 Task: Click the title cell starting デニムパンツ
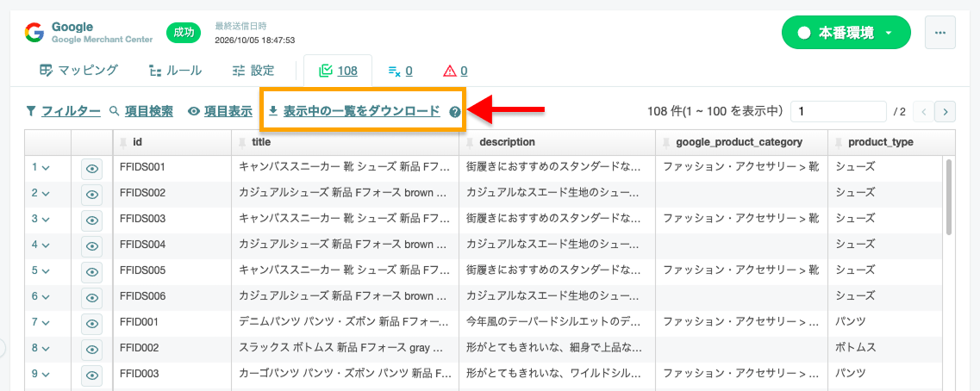click(345, 322)
